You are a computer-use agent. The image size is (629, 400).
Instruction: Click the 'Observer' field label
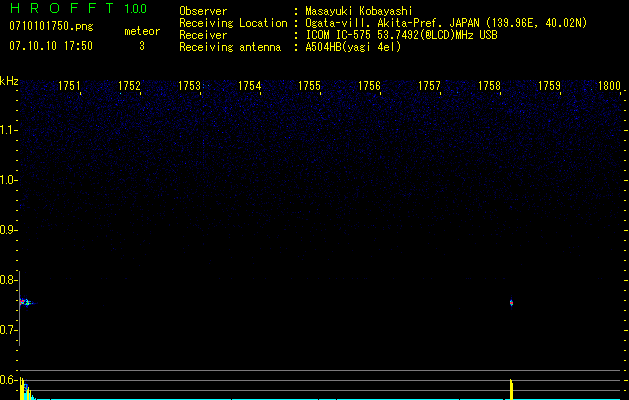pos(203,11)
